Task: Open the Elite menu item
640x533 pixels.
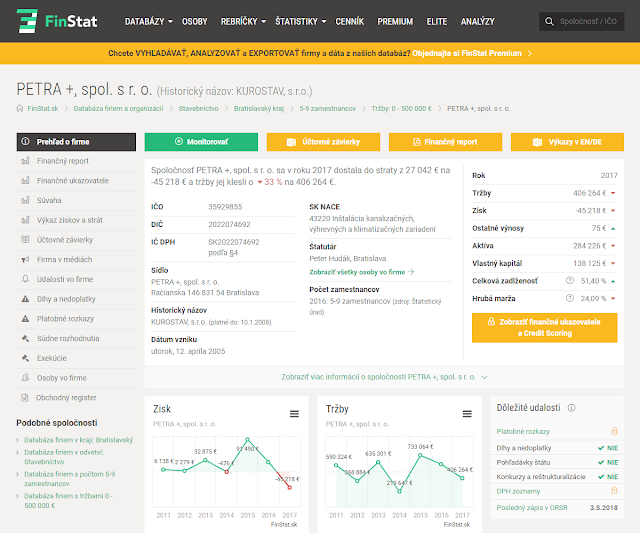Action: pos(437,22)
